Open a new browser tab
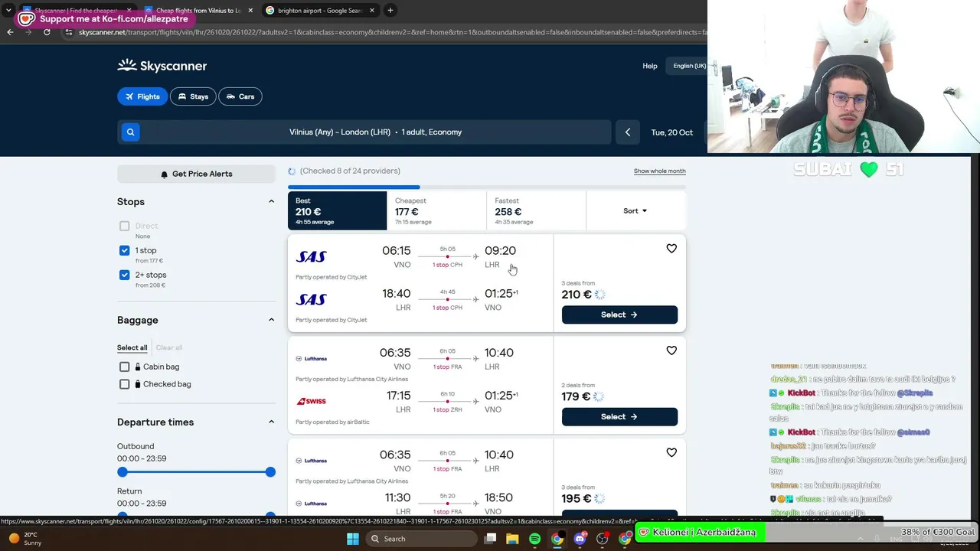 click(390, 11)
